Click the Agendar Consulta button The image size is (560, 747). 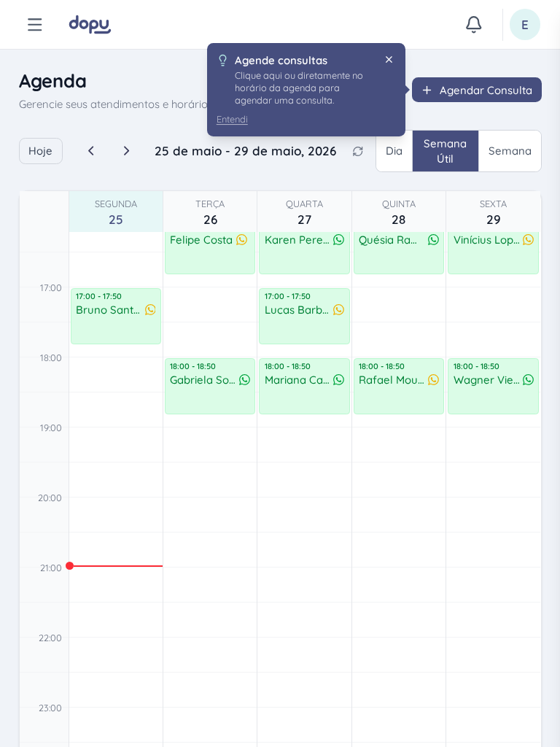point(477,90)
